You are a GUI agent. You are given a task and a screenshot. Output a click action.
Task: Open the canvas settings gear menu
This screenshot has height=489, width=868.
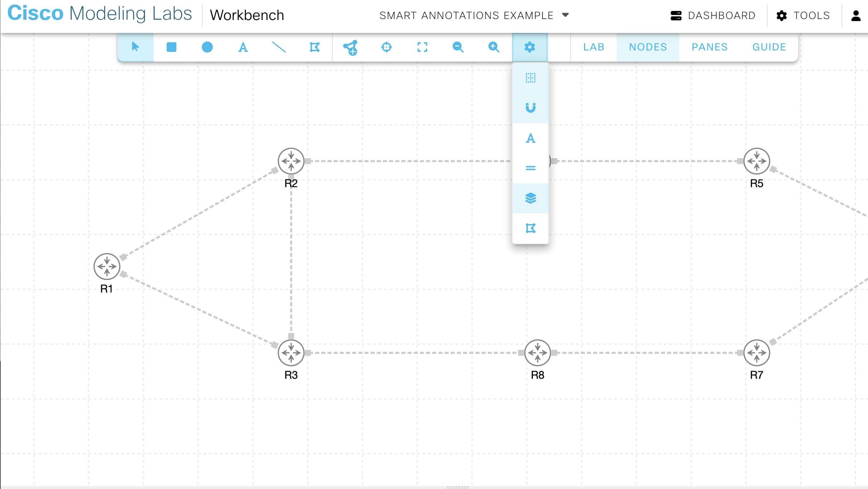530,47
